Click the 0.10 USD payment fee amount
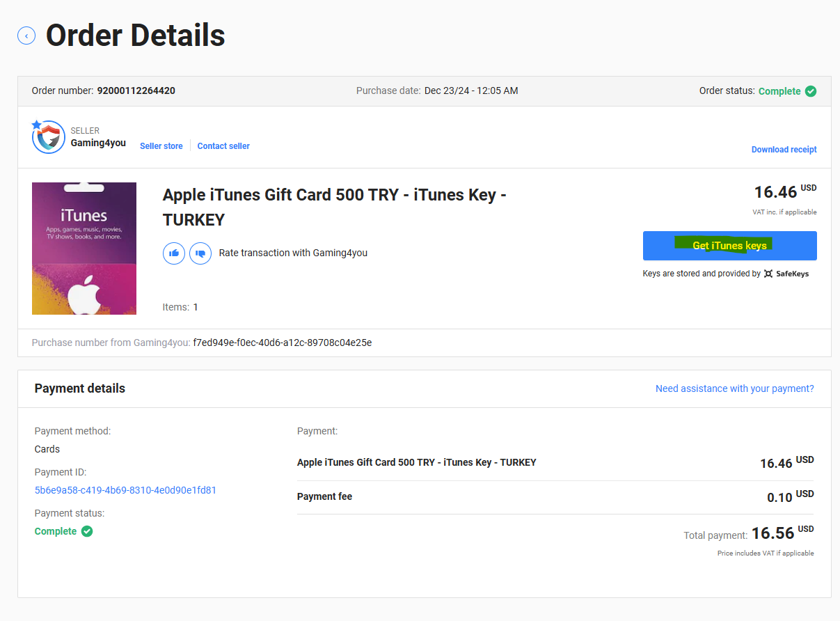This screenshot has width=840, height=621. (791, 496)
